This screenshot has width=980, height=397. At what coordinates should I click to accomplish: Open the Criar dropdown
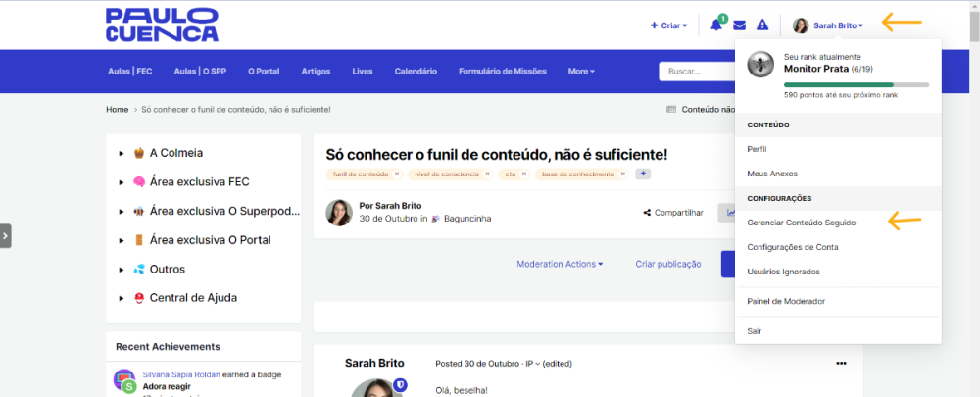point(668,25)
